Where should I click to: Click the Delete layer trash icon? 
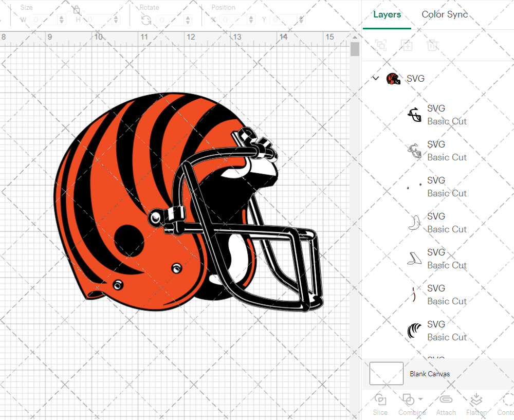click(432, 45)
